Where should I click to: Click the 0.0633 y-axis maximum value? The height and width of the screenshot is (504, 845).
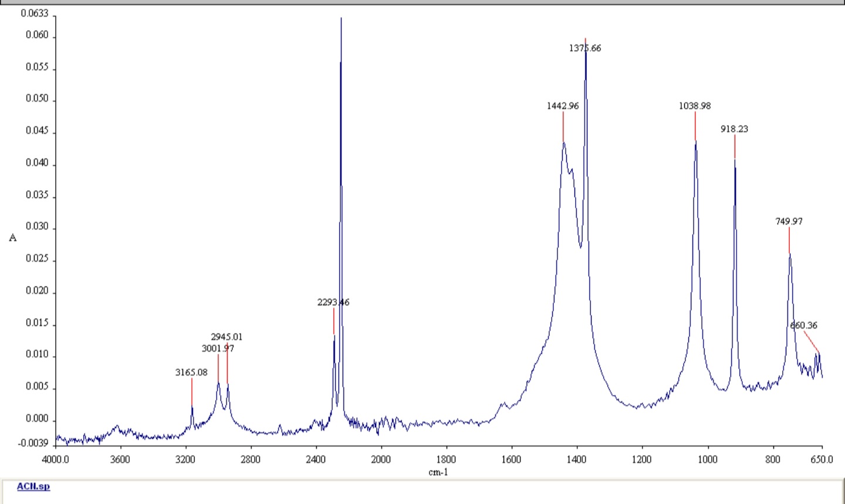click(x=35, y=13)
